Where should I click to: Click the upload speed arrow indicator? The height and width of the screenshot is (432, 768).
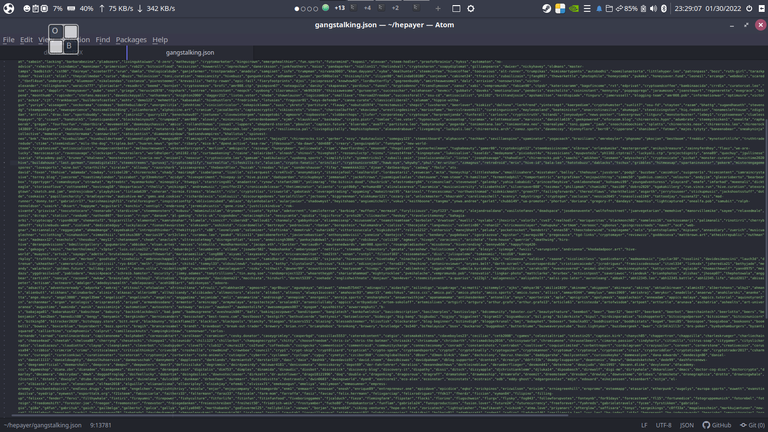click(102, 8)
